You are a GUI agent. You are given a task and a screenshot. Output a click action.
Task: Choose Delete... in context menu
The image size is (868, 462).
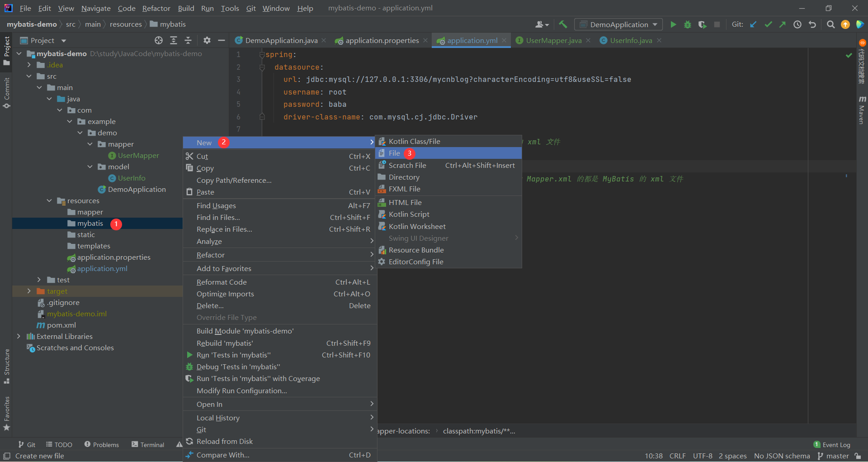coord(280,305)
